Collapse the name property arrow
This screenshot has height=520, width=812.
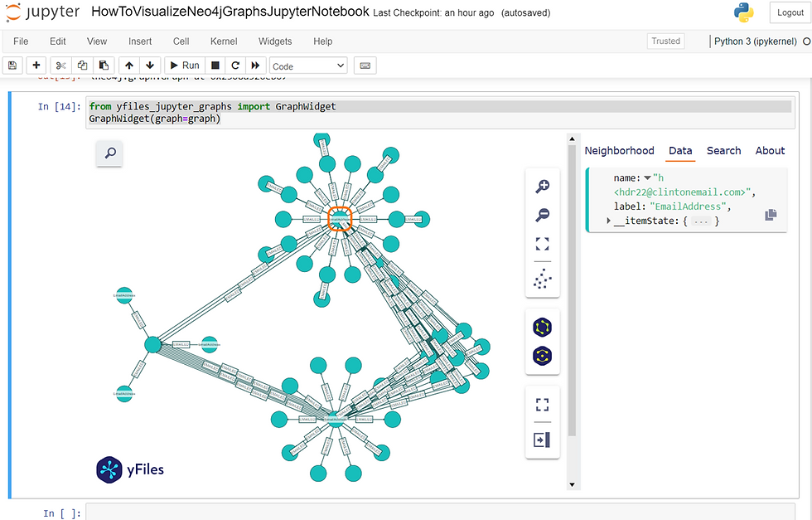point(647,178)
